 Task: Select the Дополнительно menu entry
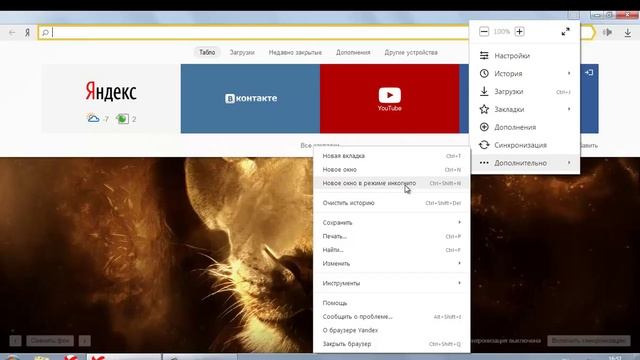click(x=525, y=163)
